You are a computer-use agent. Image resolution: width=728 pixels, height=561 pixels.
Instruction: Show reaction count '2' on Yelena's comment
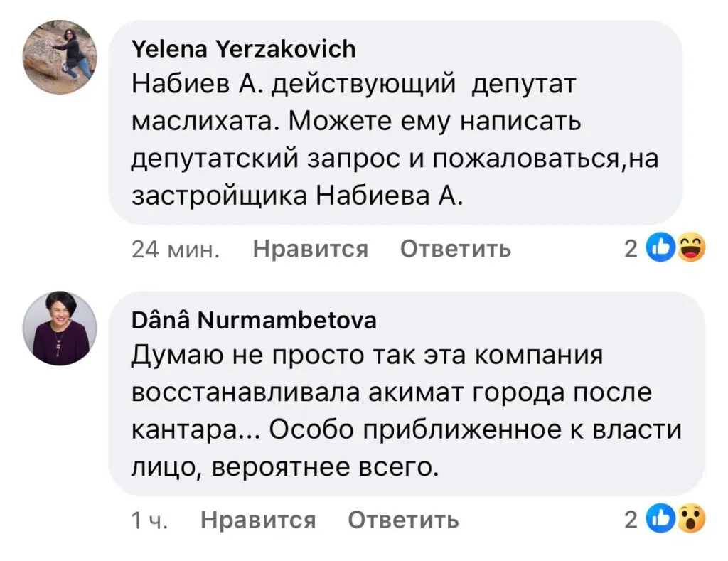630,249
